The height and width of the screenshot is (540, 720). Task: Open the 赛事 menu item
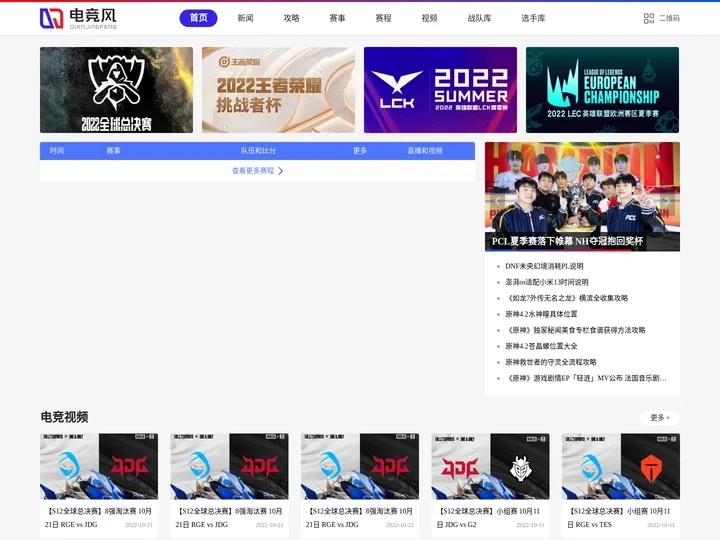click(x=337, y=18)
